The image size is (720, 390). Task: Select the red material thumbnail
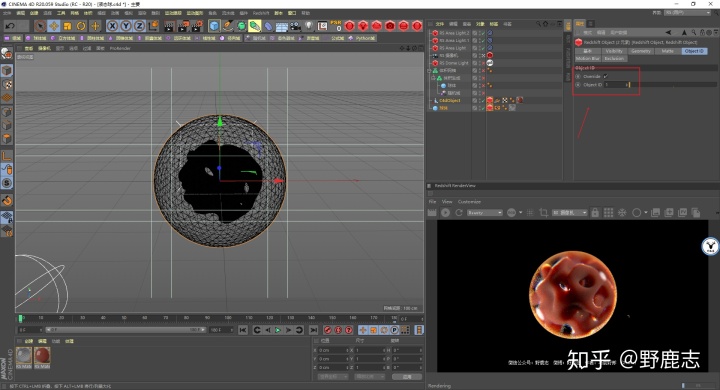(x=42, y=356)
